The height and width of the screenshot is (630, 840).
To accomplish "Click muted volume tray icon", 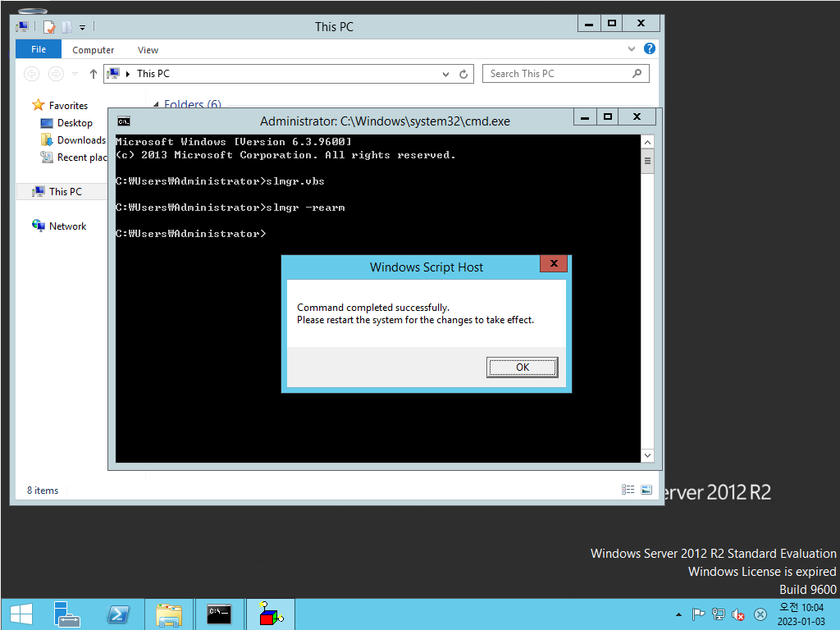I will 738,614.
